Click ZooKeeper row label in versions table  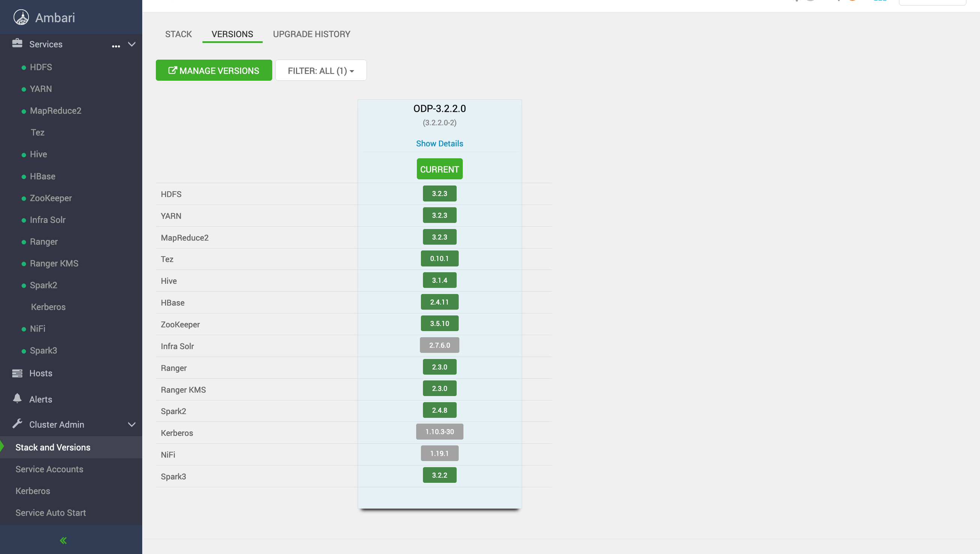[180, 324]
